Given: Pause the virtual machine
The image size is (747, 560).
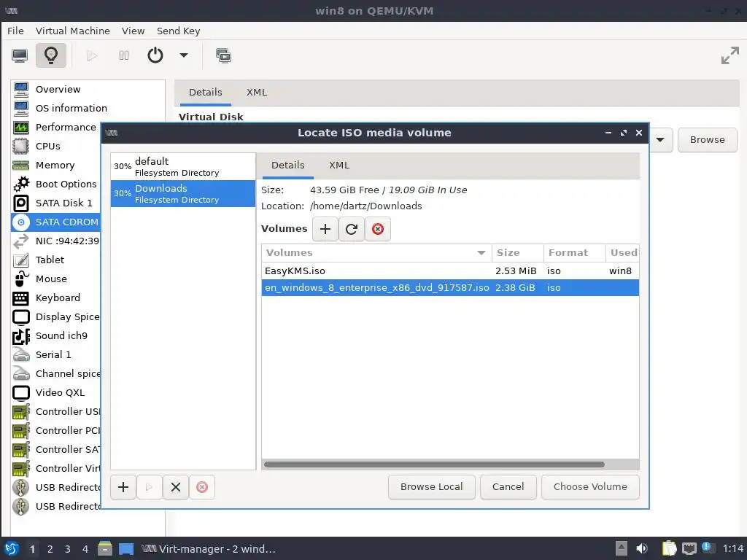Looking at the screenshot, I should click(124, 55).
